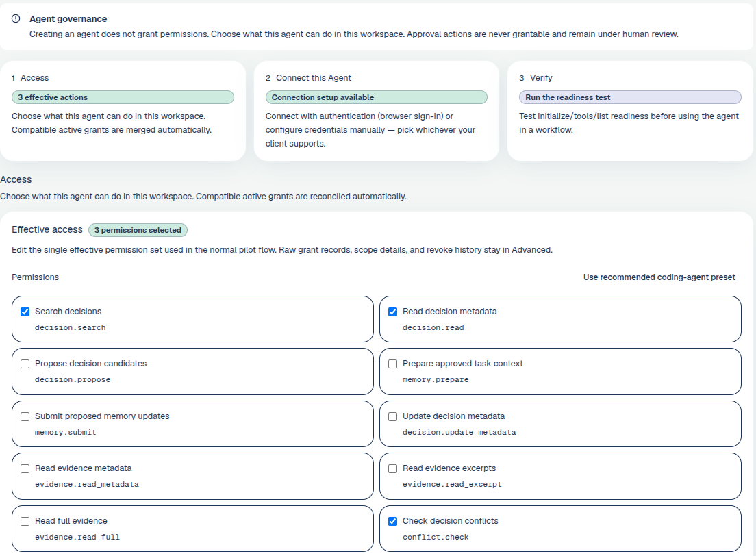756x556 pixels.
Task: Select the decision.update_metadata code label
Action: pyautogui.click(x=459, y=433)
